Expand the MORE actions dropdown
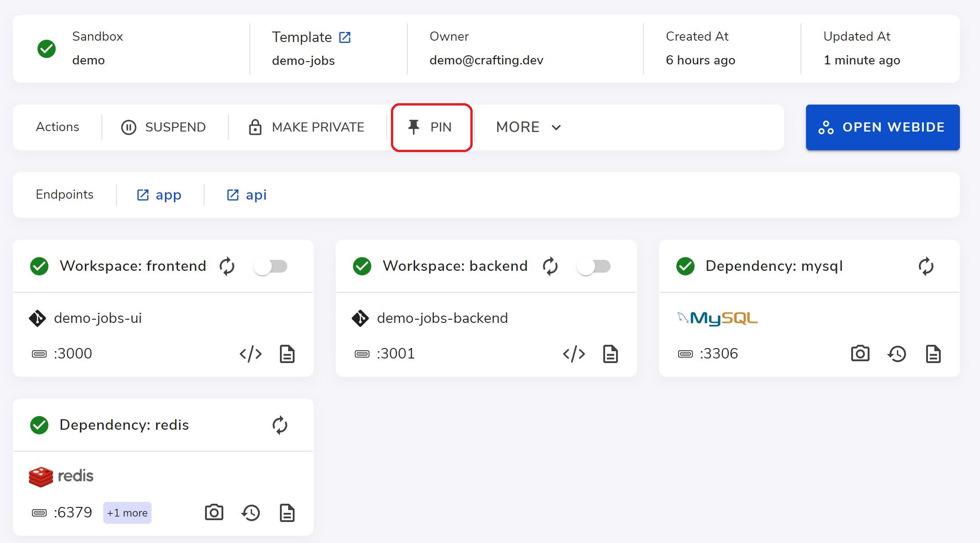Viewport: 980px width, 543px height. click(528, 127)
